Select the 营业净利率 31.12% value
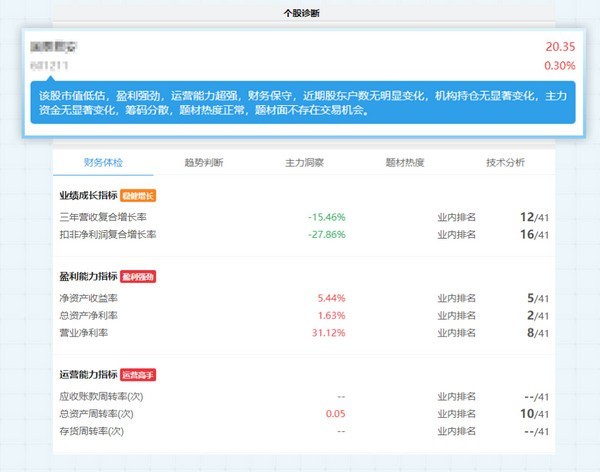 click(x=330, y=333)
